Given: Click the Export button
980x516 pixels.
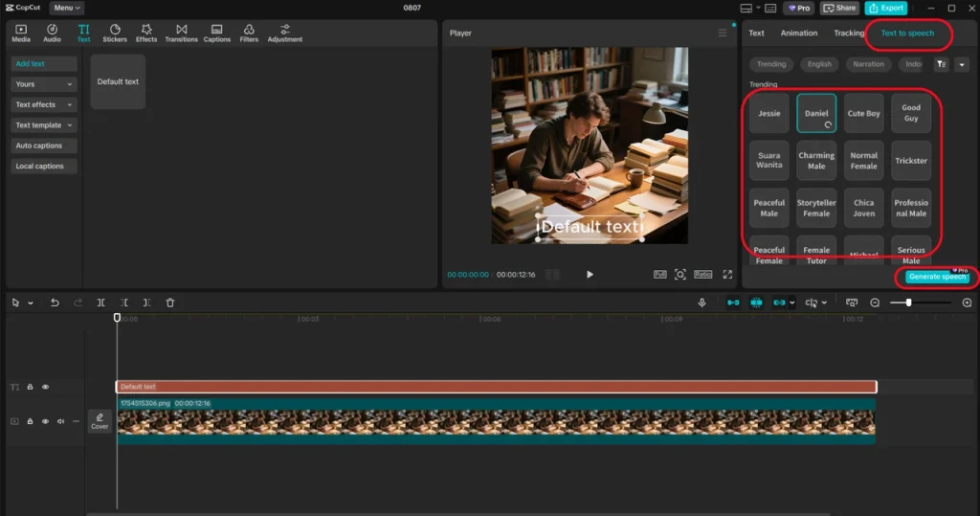Looking at the screenshot, I should (x=886, y=8).
